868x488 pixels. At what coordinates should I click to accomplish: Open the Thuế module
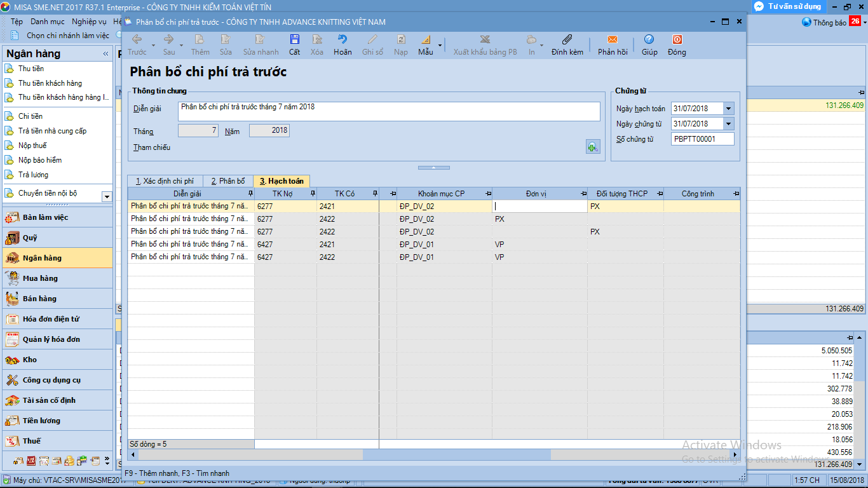point(57,441)
